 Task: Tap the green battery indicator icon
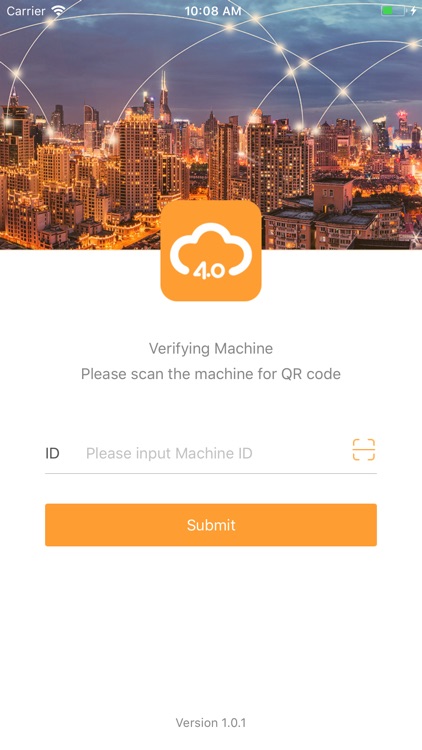(393, 11)
